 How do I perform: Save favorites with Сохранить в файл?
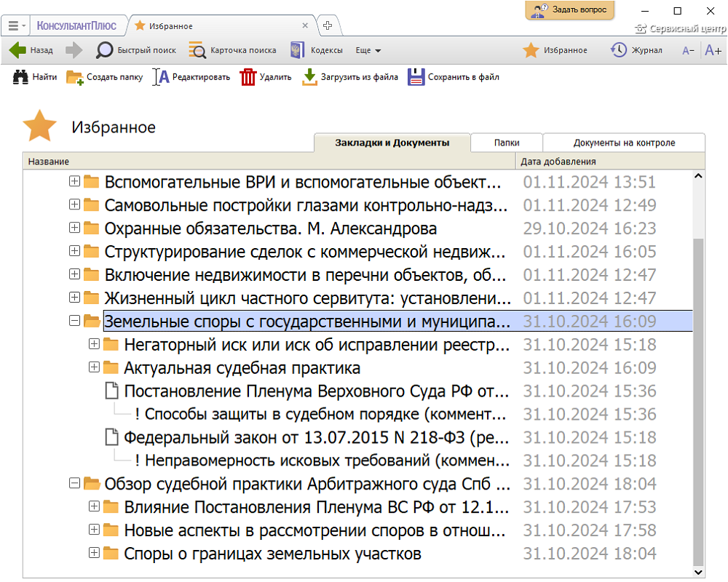click(416, 77)
